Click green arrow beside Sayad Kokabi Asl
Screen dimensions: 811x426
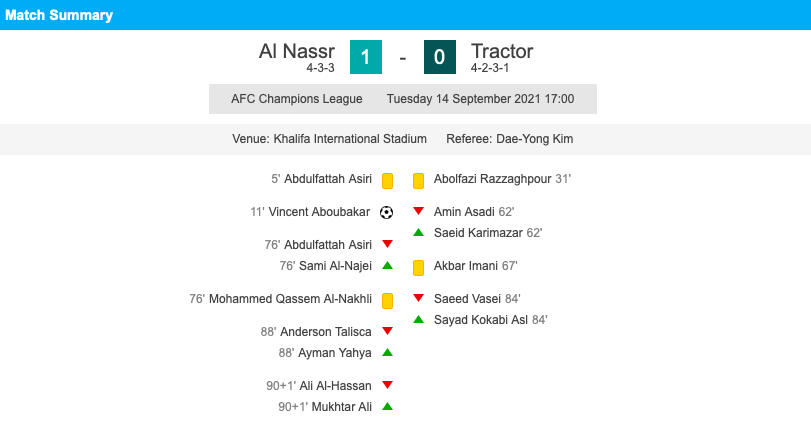click(x=419, y=319)
